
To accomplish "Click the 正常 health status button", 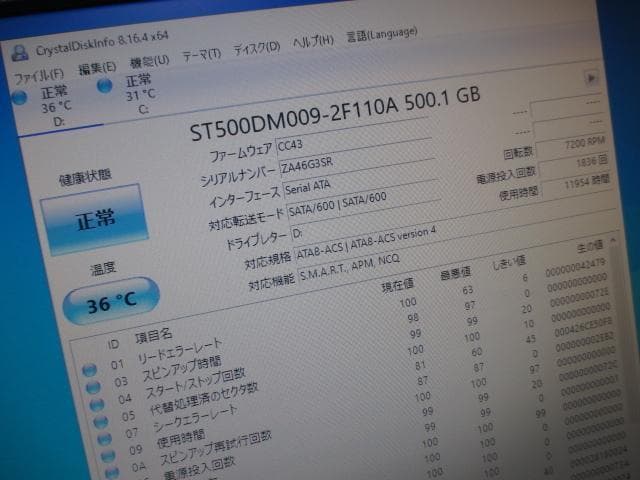I will pyautogui.click(x=95, y=220).
